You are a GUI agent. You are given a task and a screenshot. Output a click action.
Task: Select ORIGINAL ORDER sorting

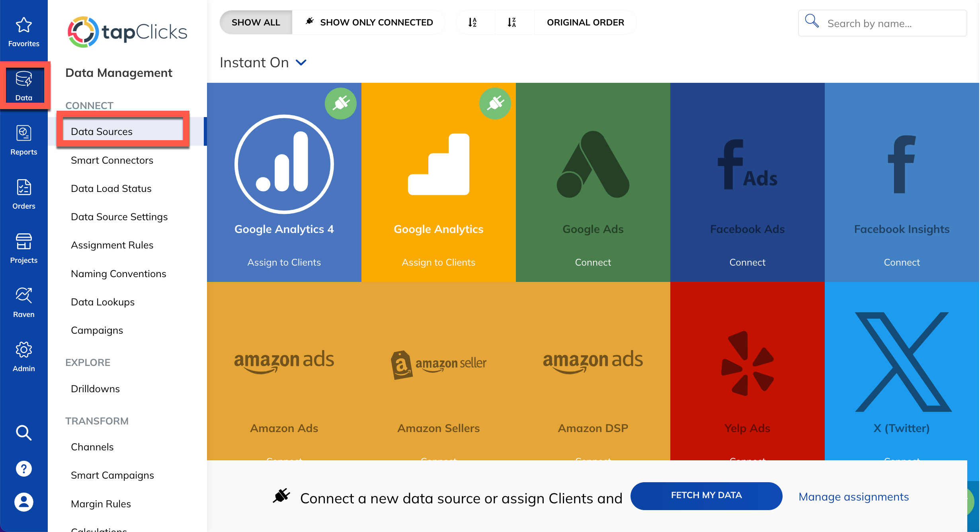pyautogui.click(x=586, y=22)
